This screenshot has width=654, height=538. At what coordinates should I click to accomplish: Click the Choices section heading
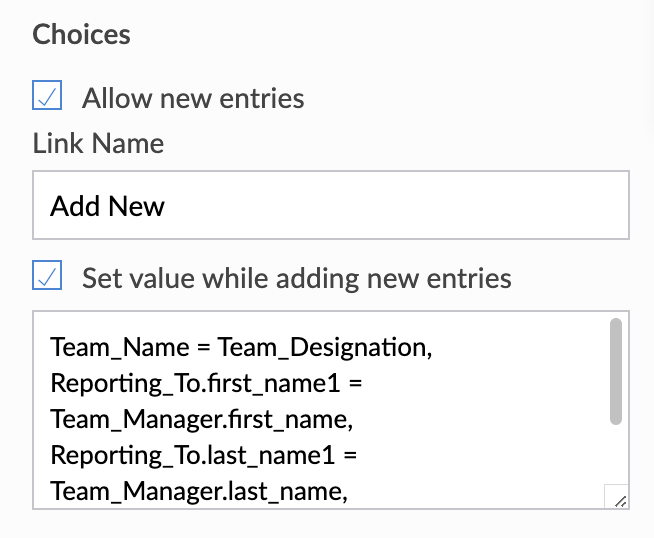click(x=81, y=34)
